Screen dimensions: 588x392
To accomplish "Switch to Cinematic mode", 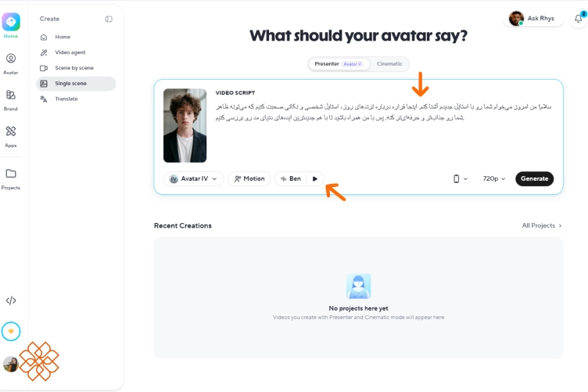I will coord(389,64).
